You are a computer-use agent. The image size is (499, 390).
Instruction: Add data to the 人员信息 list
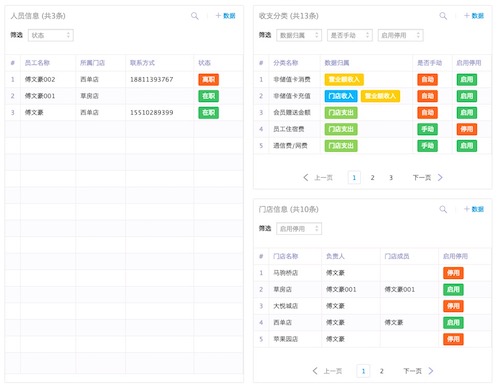tap(225, 16)
